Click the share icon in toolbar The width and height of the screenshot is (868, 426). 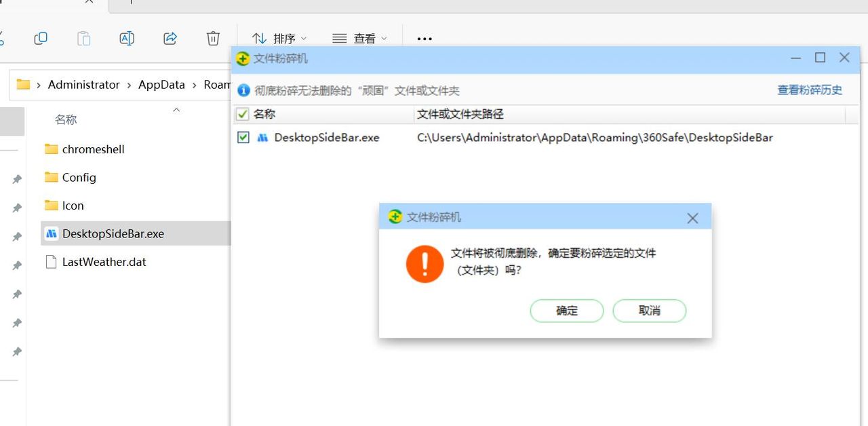pos(170,38)
